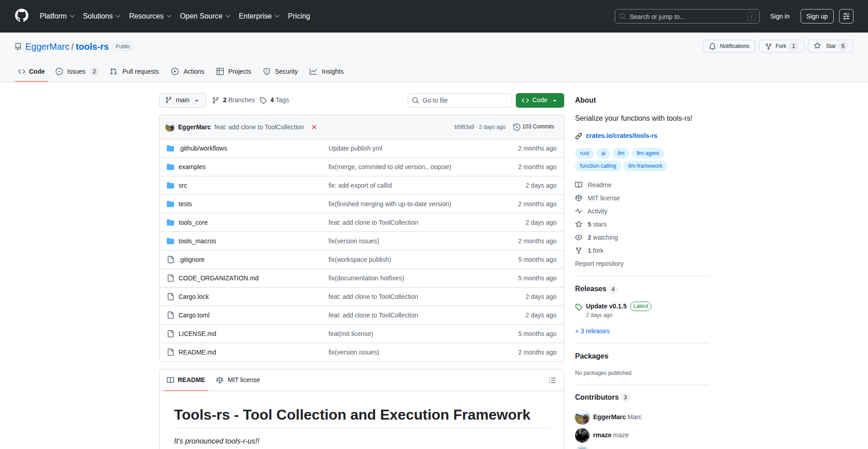Viewport: 868px width, 449px height.
Task: Expand the Platform navigation menu
Action: (57, 16)
